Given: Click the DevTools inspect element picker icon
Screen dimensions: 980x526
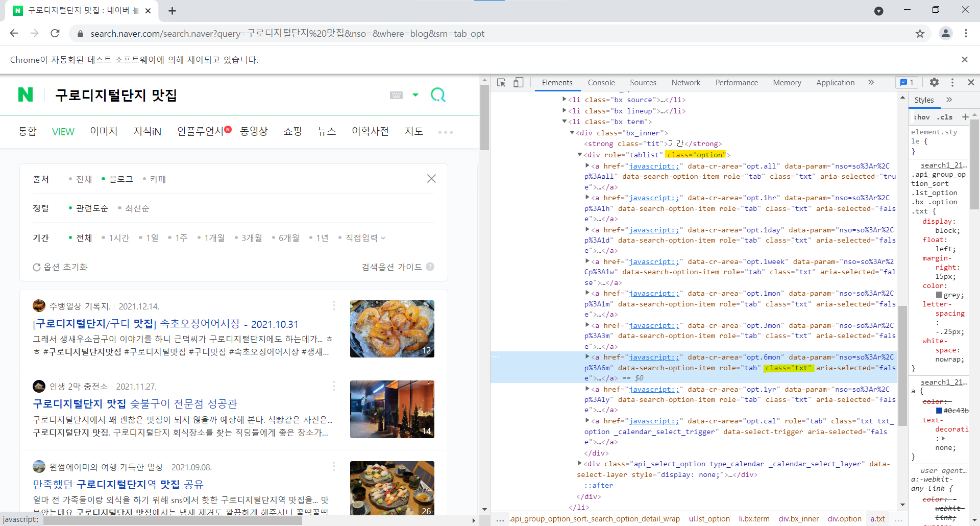Looking at the screenshot, I should [501, 83].
